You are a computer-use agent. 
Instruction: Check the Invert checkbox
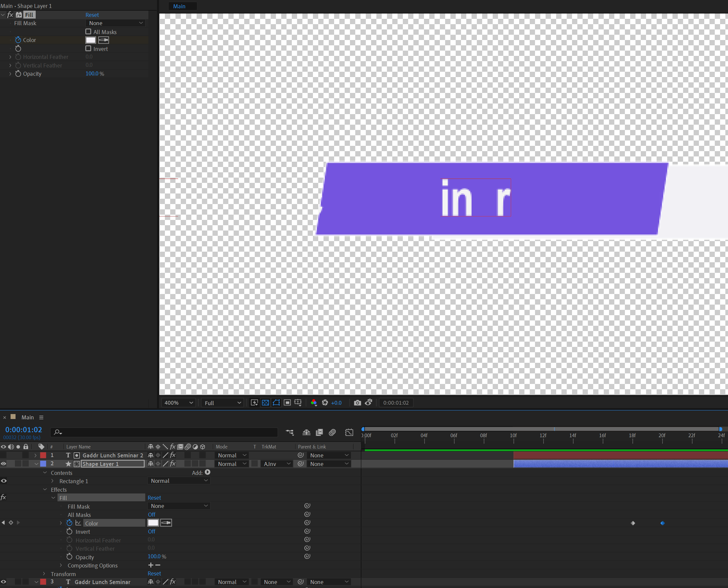88,48
